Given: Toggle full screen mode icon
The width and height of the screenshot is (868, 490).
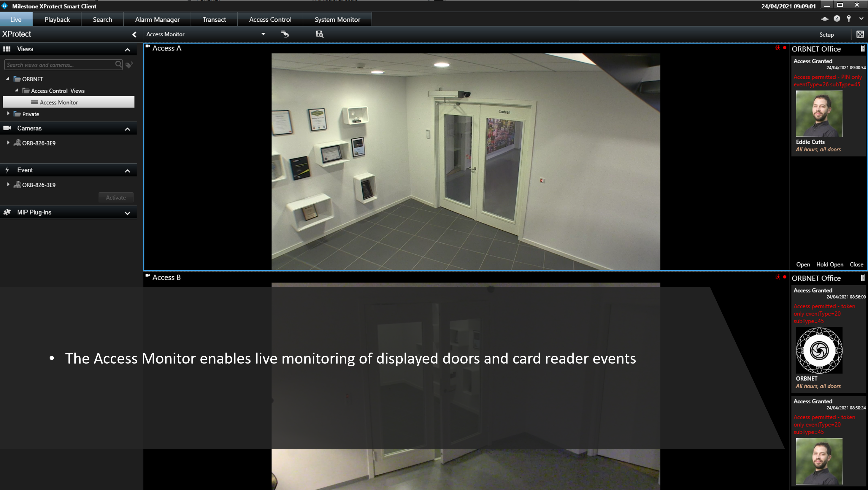Looking at the screenshot, I should (860, 34).
